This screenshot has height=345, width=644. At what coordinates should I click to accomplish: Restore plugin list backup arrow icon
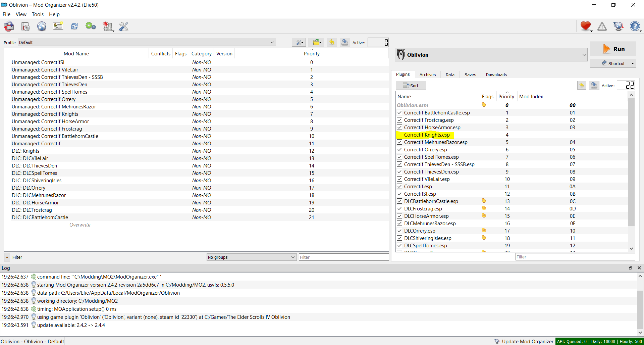coord(582,85)
